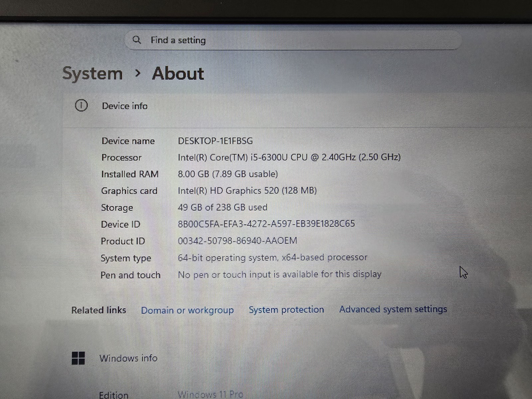
Task: Click the About page heading
Action: [178, 73]
